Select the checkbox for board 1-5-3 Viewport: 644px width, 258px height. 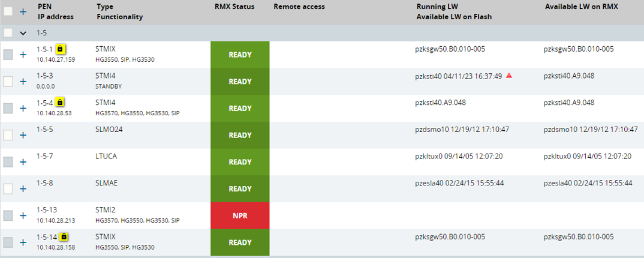[8, 82]
